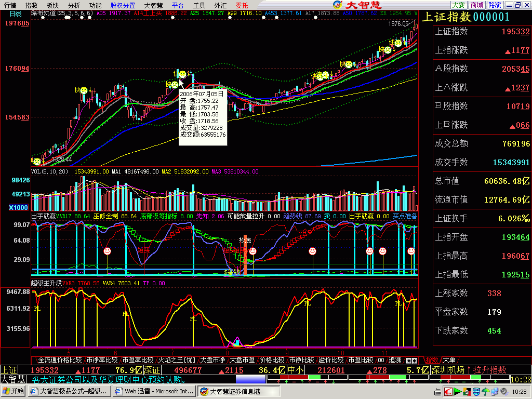Select the 大盘市净 tab
532x399 pixels.
tap(212, 360)
